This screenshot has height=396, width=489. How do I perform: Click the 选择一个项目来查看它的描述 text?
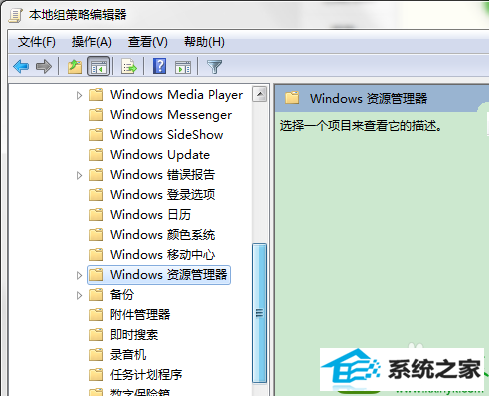click(361, 126)
